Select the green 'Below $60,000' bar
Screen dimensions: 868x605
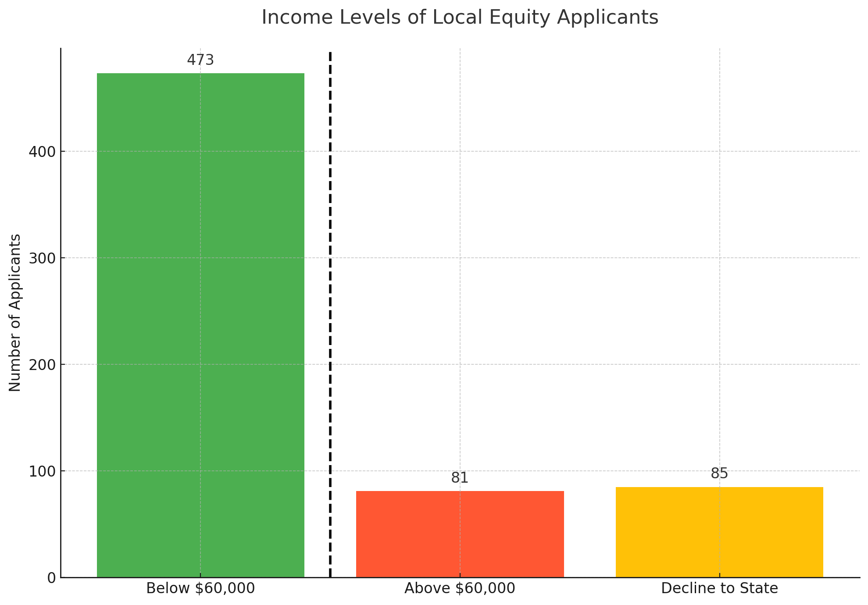coord(200,324)
